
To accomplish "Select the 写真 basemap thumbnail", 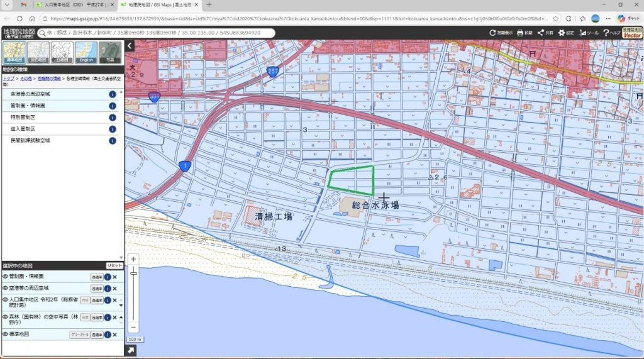I will 110,53.
